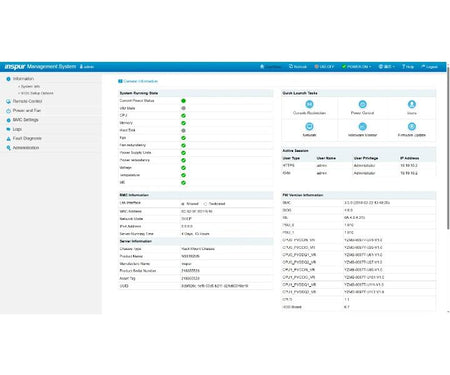Click the Fault Diagnosis sidebar icon

pos(8,138)
